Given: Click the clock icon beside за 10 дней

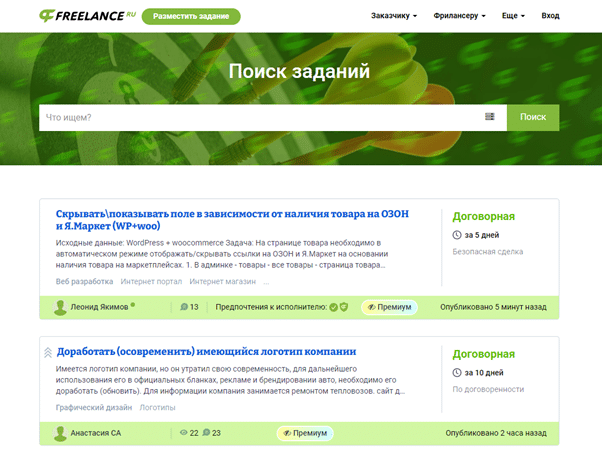Looking at the screenshot, I should click(457, 372).
